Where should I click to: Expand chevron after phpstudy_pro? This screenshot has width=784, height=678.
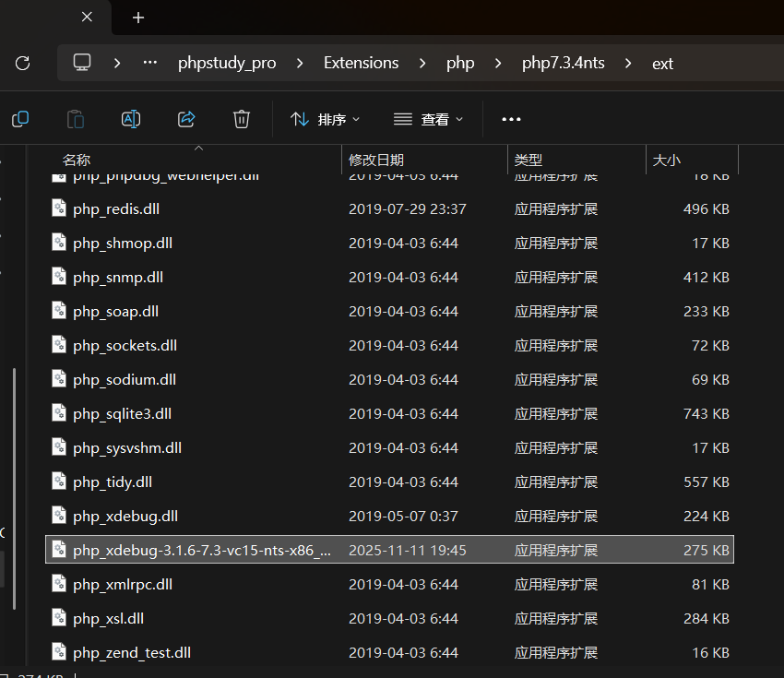tap(300, 63)
